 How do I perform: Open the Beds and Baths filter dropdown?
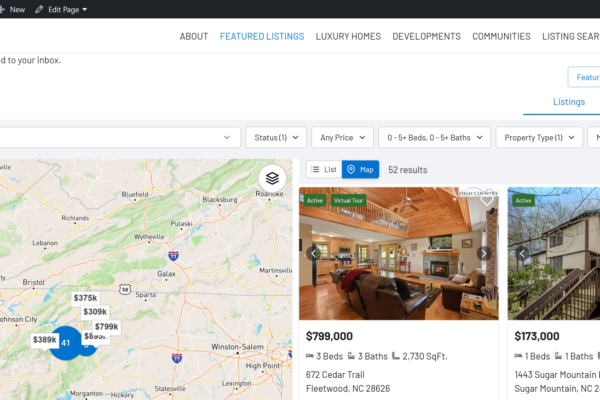point(435,137)
